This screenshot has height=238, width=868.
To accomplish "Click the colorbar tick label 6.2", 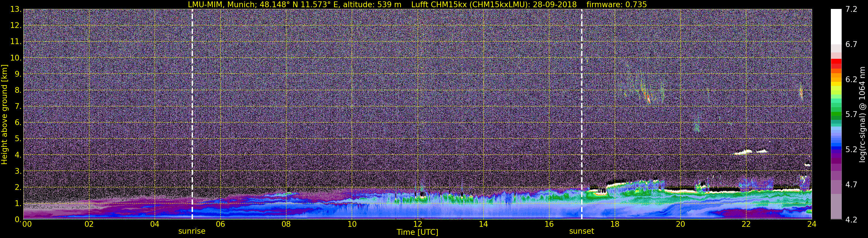I will click(851, 80).
